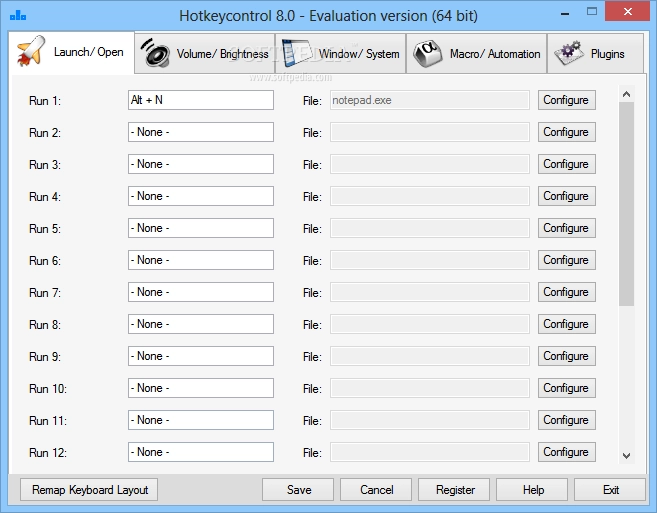The image size is (657, 513).
Task: Open the Window/ System tab
Action: [340, 54]
